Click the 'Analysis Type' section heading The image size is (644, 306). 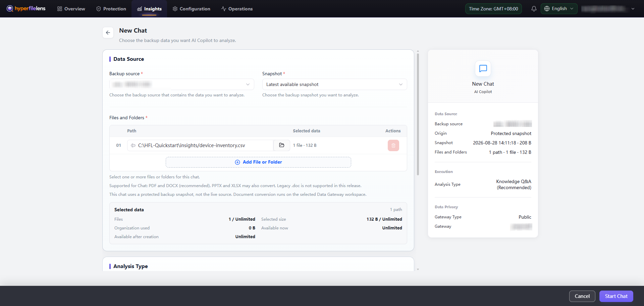[130, 266]
